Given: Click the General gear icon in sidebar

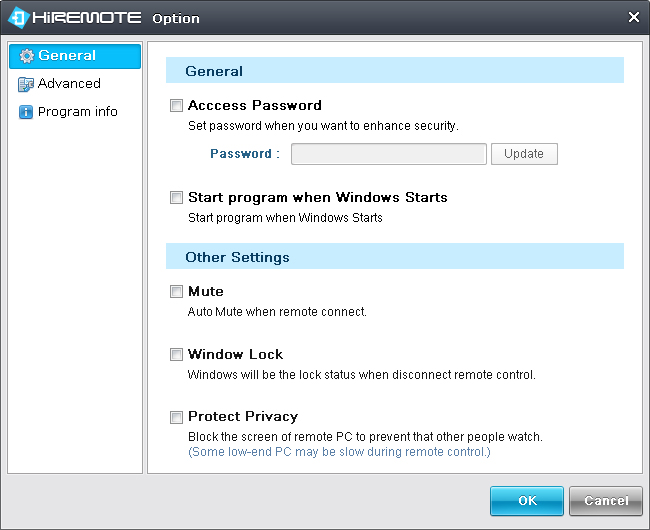Looking at the screenshot, I should (x=27, y=56).
